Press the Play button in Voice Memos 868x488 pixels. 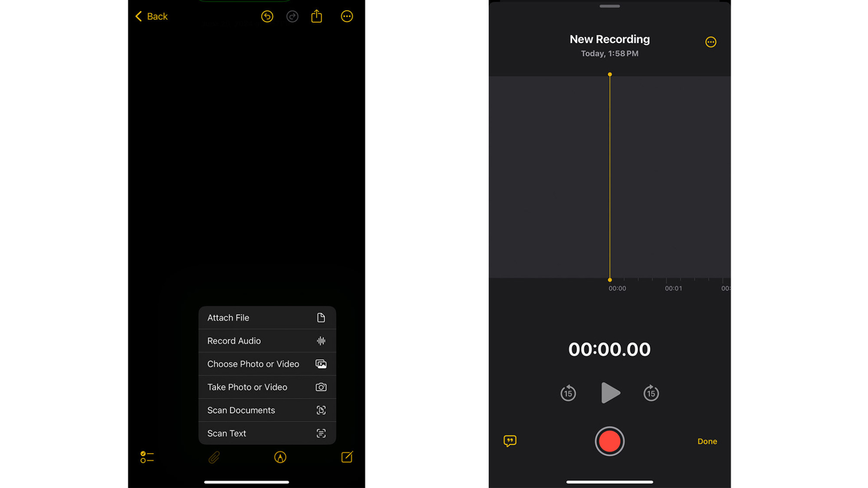pos(610,393)
